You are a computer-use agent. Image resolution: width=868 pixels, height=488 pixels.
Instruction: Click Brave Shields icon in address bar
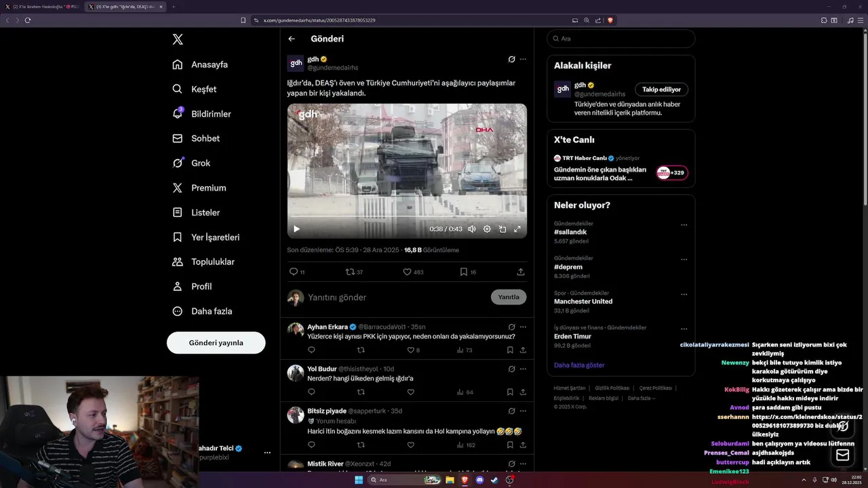[x=610, y=20]
